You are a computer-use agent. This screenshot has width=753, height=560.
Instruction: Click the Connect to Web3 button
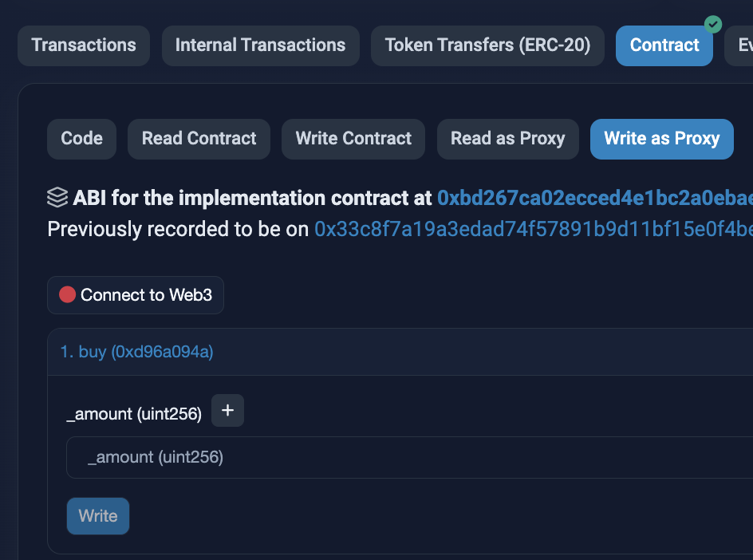[x=135, y=295]
